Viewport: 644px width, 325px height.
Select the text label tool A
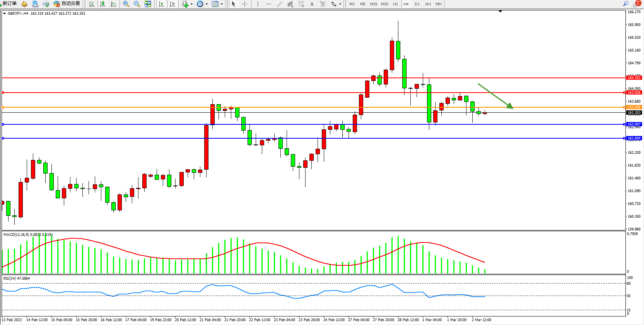[x=312, y=4]
